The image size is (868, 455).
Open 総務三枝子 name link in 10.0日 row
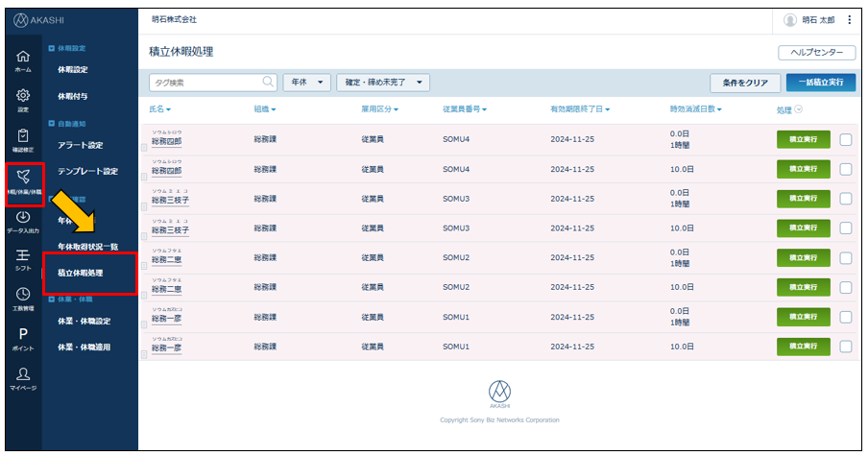[171, 229]
